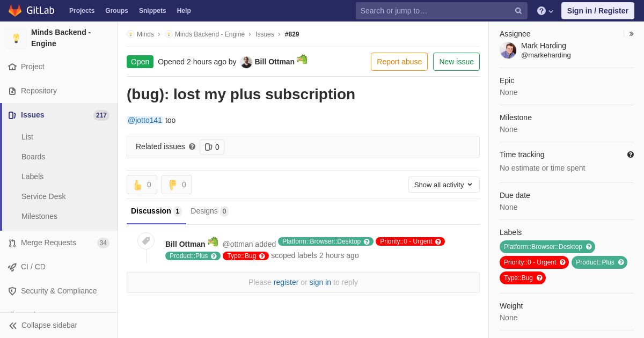Open Snippets in the top navigation
The height and width of the screenshot is (338, 644).
point(152,11)
